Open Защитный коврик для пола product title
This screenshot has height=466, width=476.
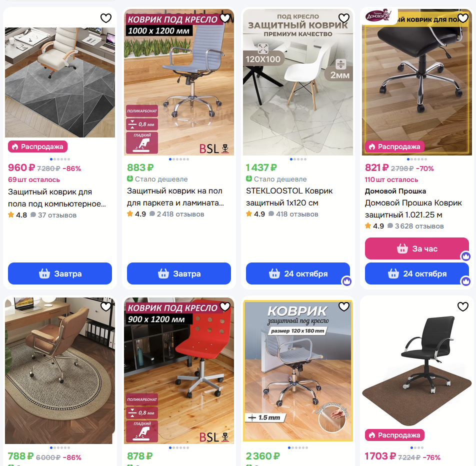click(x=57, y=197)
